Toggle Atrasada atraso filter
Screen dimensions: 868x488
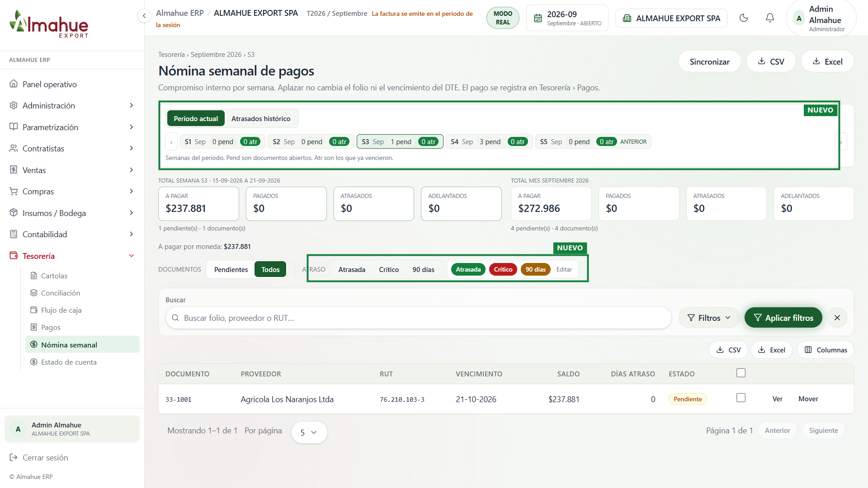[352, 269]
